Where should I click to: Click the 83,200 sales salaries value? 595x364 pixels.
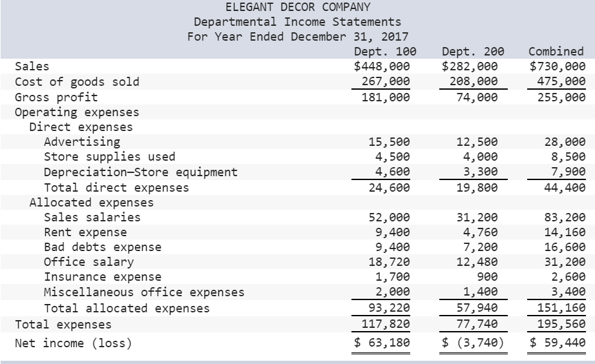point(565,217)
